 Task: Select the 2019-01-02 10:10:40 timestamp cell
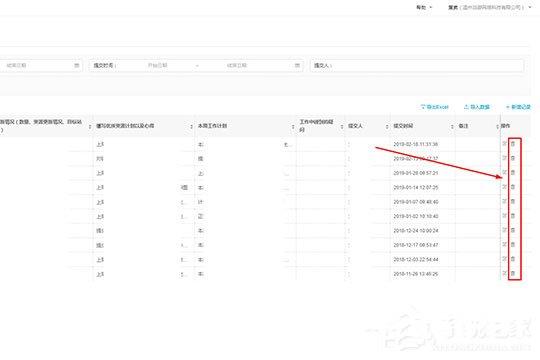pyautogui.click(x=416, y=216)
